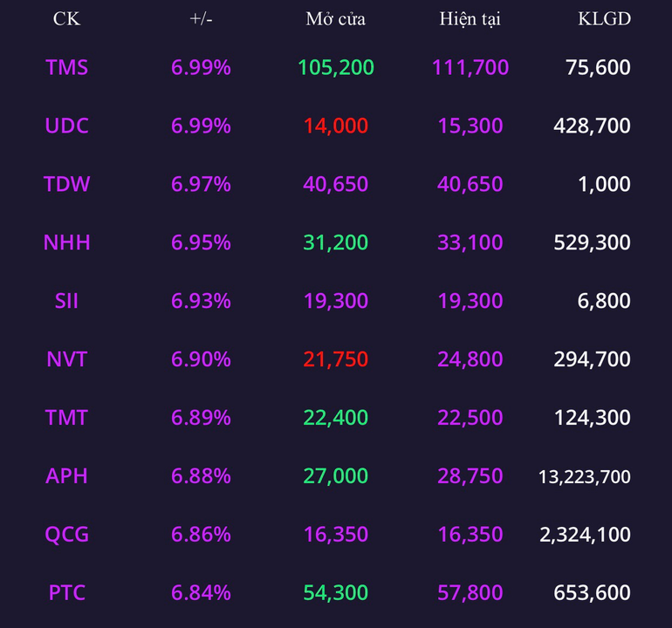
Task: Select the TMT stock code
Action: (x=67, y=417)
